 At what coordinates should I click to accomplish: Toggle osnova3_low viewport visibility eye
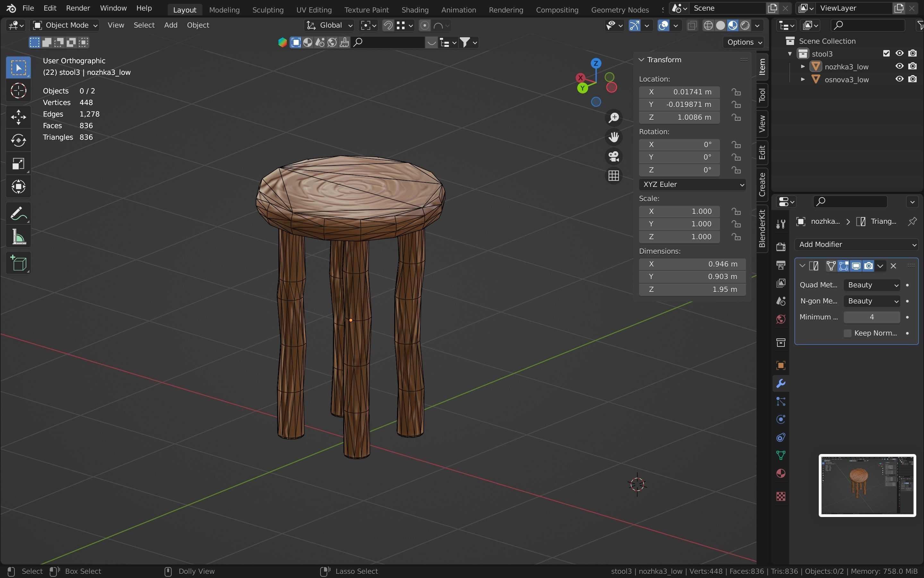click(899, 79)
